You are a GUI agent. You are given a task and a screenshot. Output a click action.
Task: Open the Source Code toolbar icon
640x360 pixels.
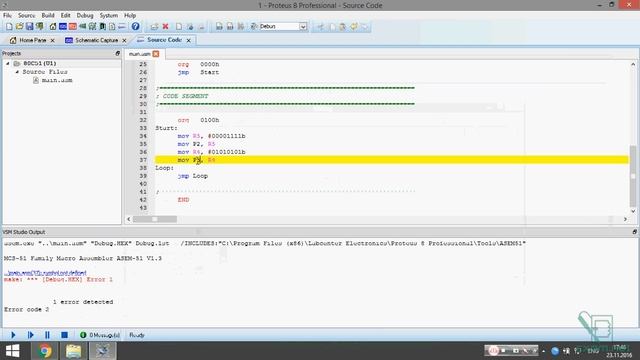[122, 27]
